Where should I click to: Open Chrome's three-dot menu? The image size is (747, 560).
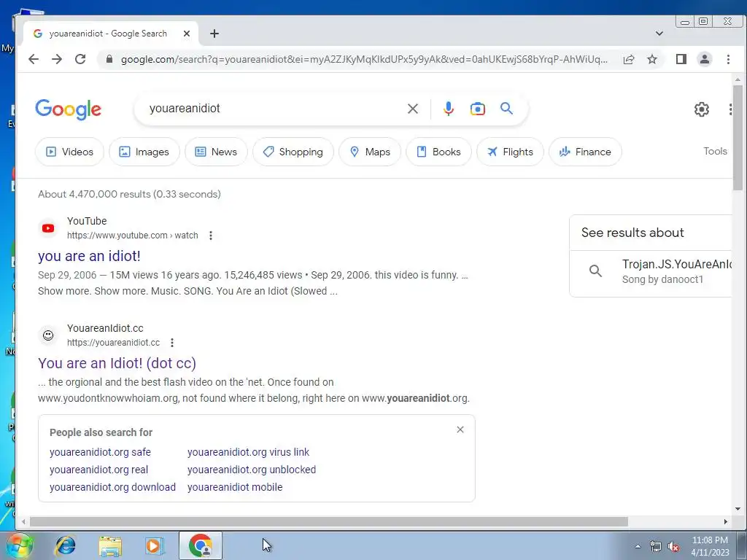728,59
